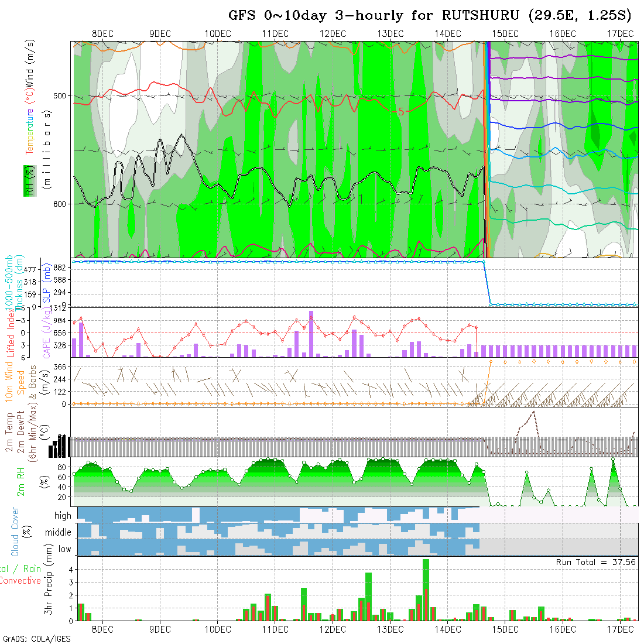
Task: Select the 8DEC label on top axis
Action: click(x=102, y=34)
